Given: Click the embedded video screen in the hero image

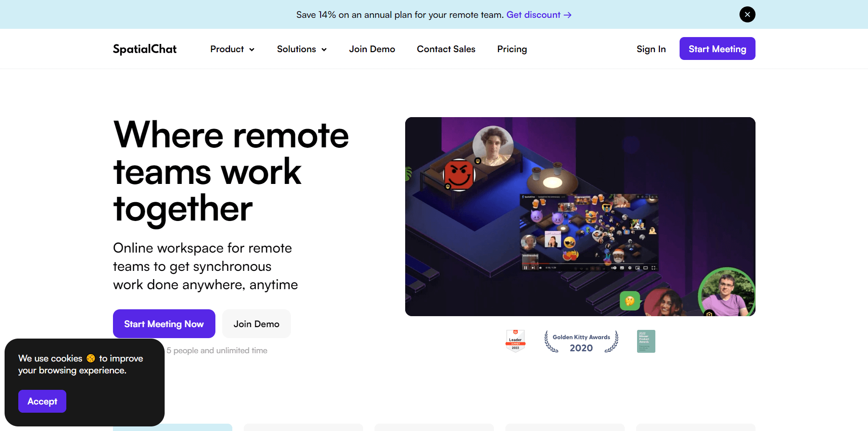Looking at the screenshot, I should pyautogui.click(x=589, y=232).
